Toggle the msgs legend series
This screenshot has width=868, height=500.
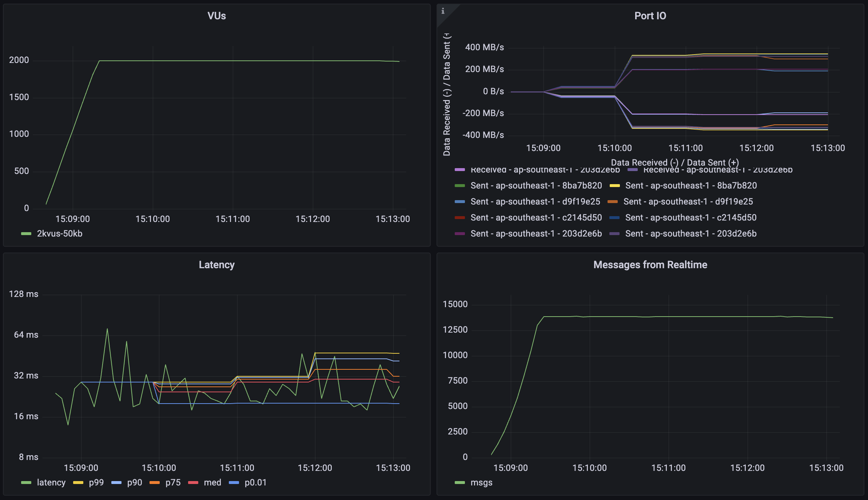point(481,483)
